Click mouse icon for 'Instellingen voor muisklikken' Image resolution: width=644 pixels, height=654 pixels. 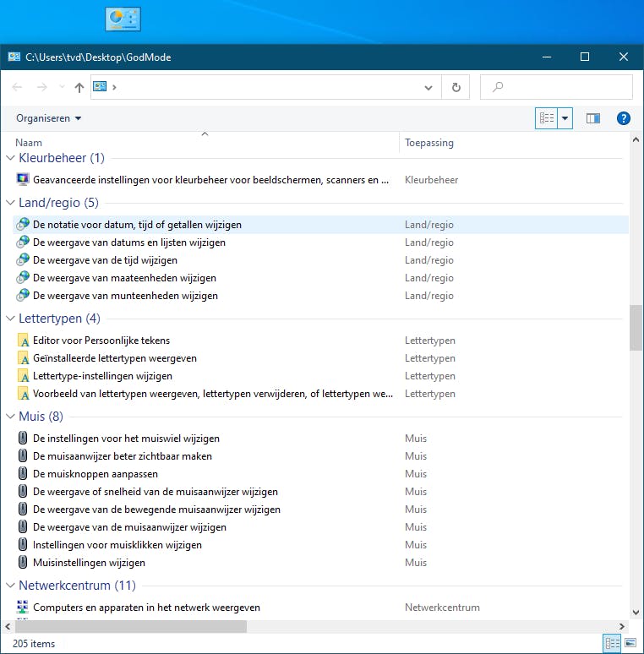[23, 544]
